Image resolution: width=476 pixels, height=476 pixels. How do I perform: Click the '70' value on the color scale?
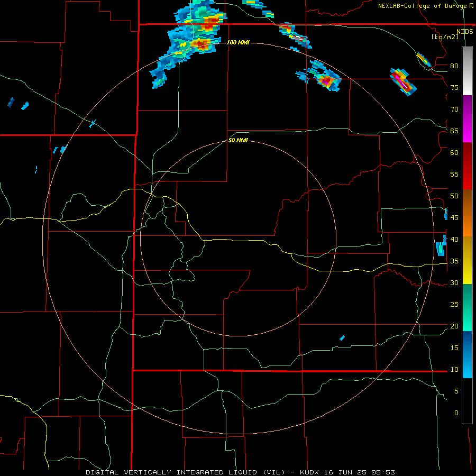pyautogui.click(x=454, y=109)
